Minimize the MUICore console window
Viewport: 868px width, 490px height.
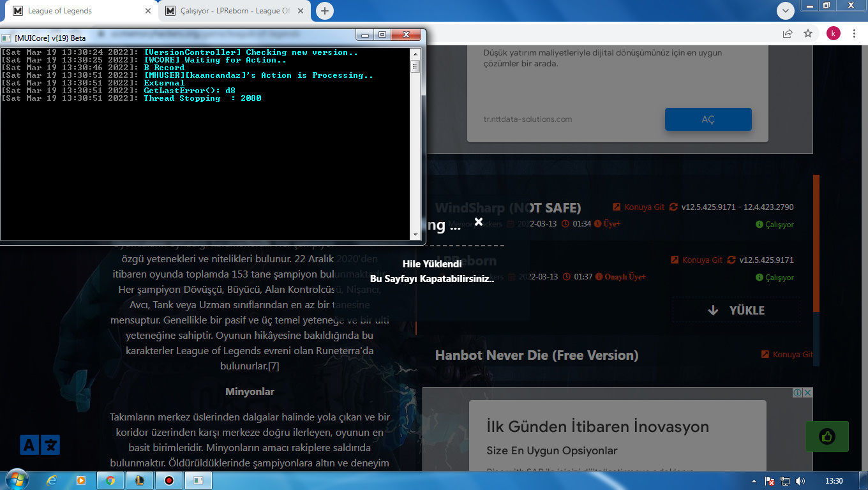point(365,35)
